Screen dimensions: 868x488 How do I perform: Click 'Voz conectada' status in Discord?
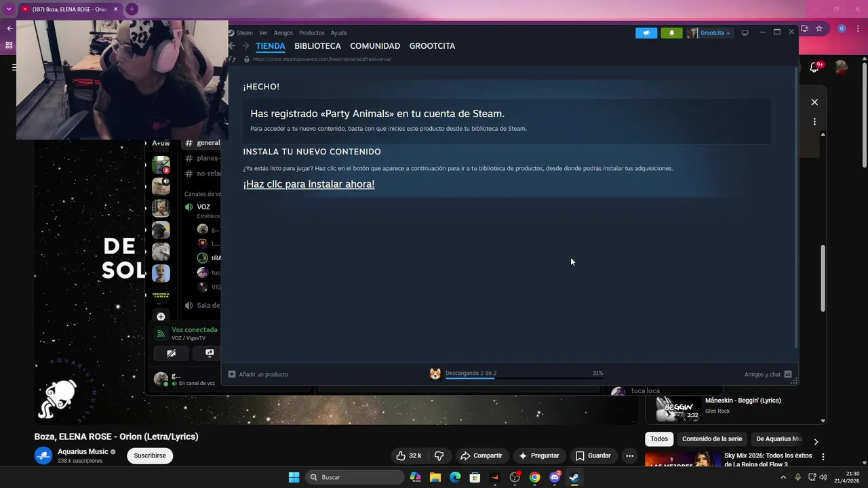pos(195,330)
